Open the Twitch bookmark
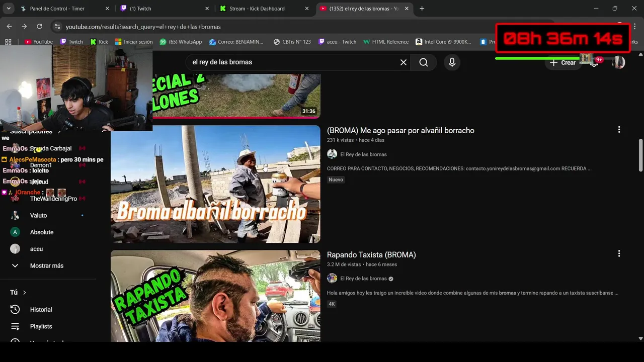The image size is (644, 362). pyautogui.click(x=71, y=42)
